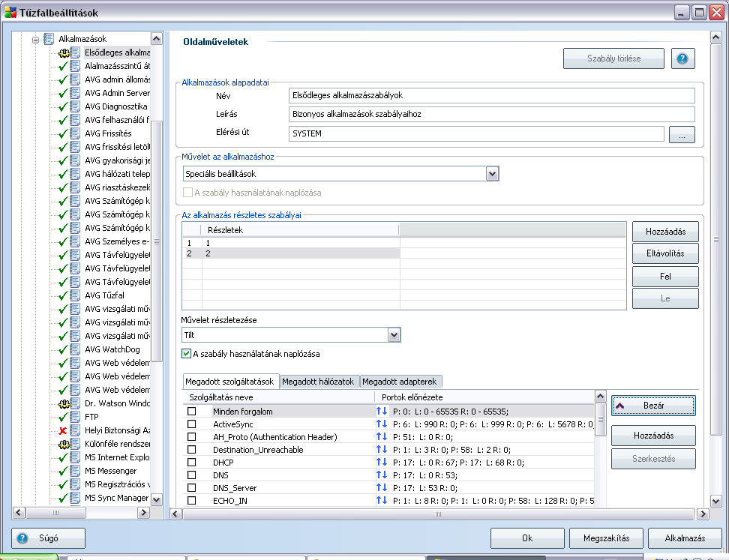Check the Destination_Unreachable checkbox
The height and width of the screenshot is (560, 729).
coord(191,449)
